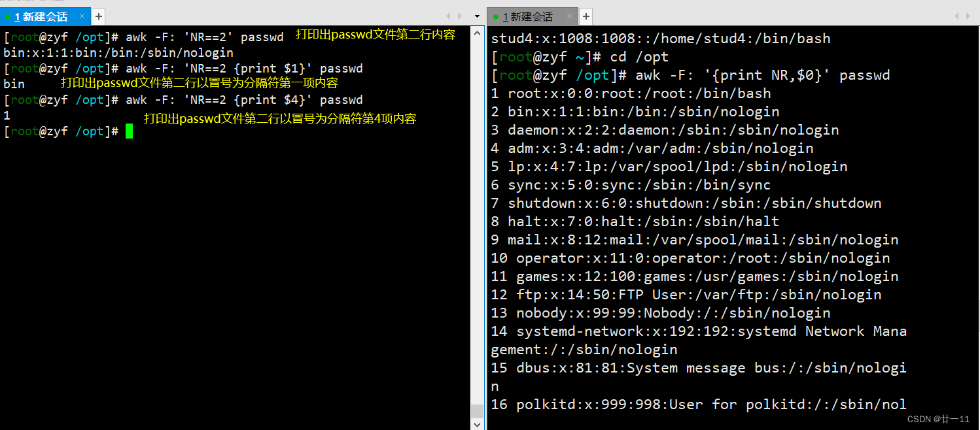Click right pane's previous-tab arrow
Image resolution: width=980 pixels, height=430 pixels.
click(x=958, y=16)
